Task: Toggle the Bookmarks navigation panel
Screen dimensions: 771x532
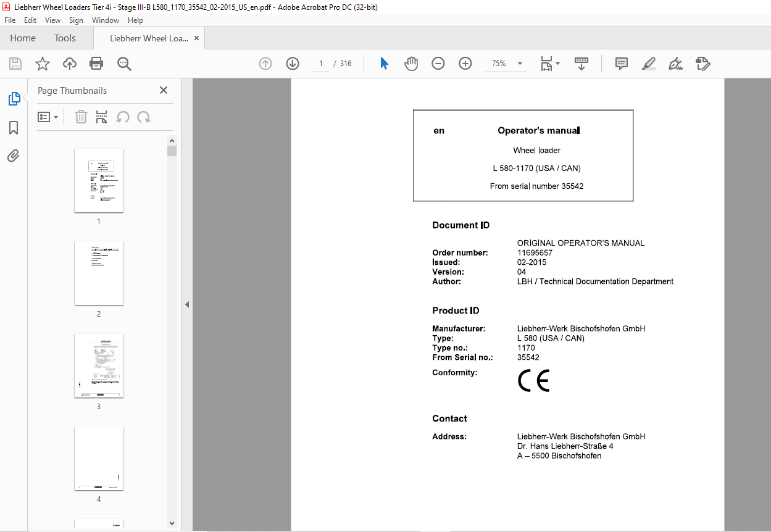Action: pyautogui.click(x=14, y=128)
